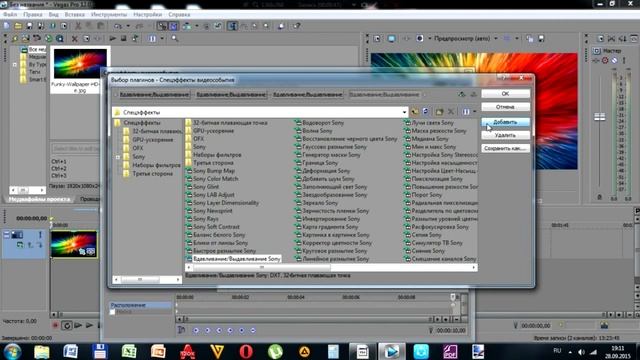Open the Файл menu

pyautogui.click(x=10, y=14)
